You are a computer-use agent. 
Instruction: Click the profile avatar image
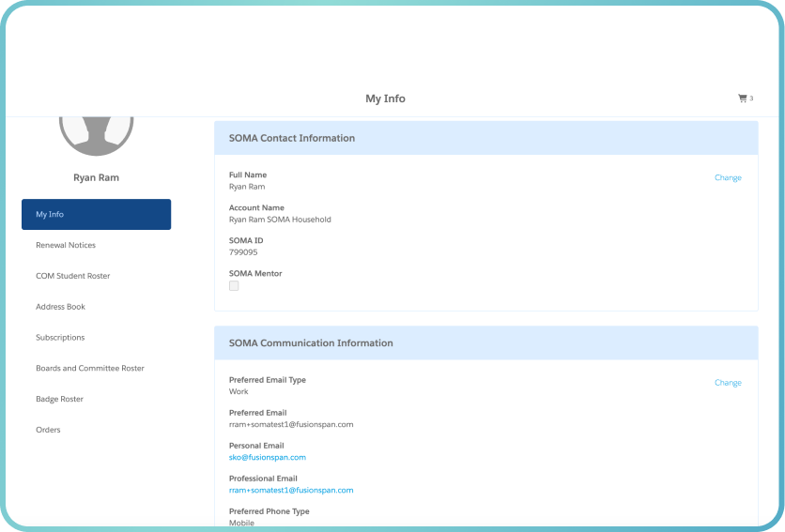tap(96, 136)
